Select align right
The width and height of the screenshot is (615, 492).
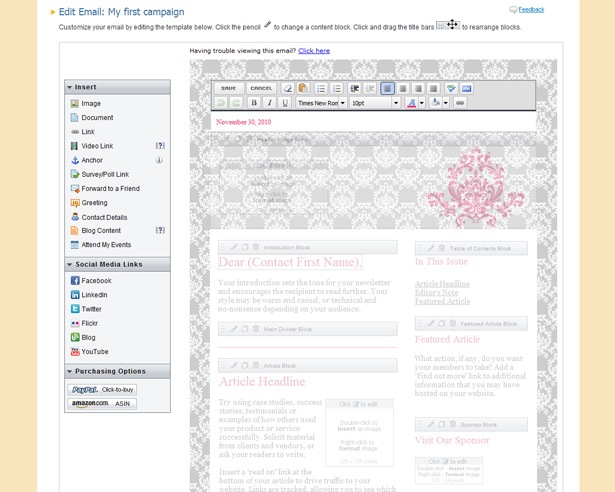point(418,89)
